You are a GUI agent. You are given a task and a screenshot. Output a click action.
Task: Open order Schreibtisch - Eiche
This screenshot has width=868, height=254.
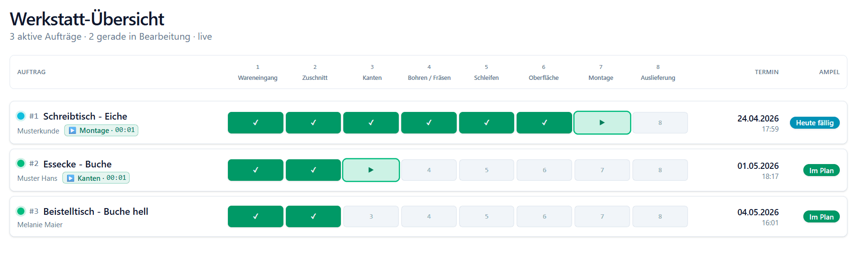coord(85,116)
